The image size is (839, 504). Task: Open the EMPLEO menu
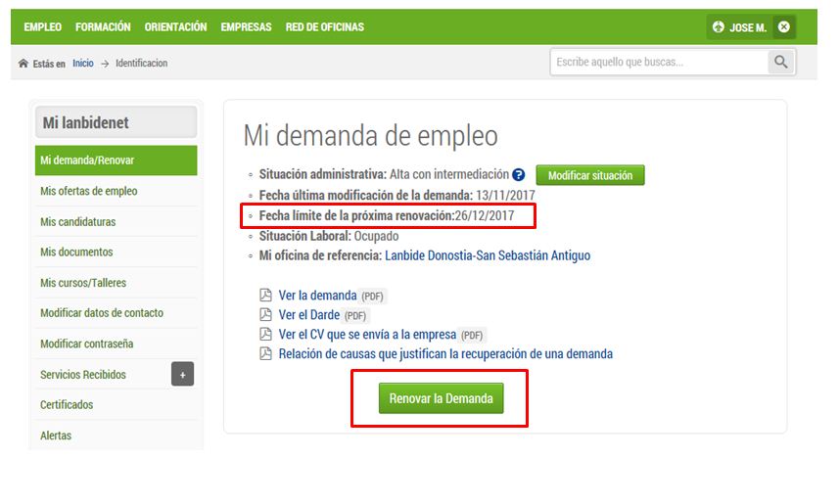click(x=43, y=27)
